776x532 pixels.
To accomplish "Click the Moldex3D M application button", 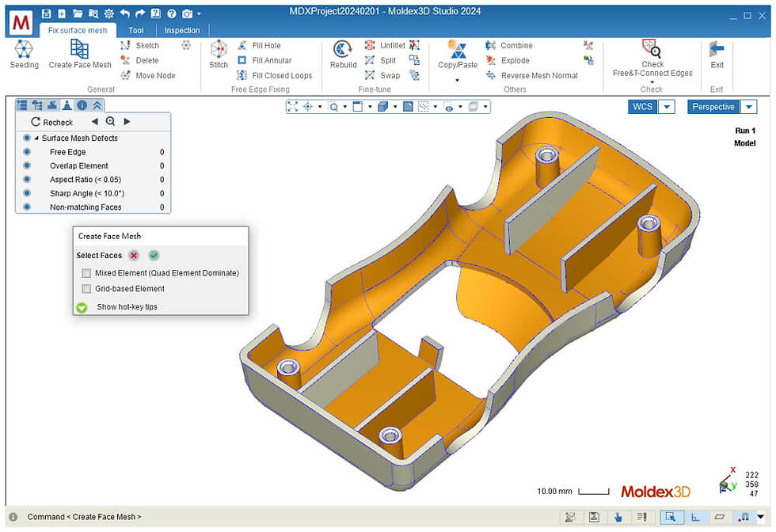I will click(x=21, y=22).
